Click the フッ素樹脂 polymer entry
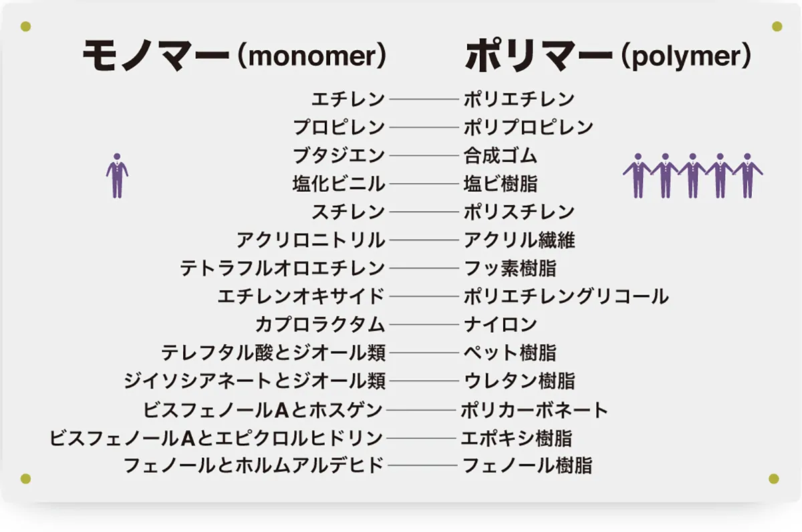 (510, 269)
